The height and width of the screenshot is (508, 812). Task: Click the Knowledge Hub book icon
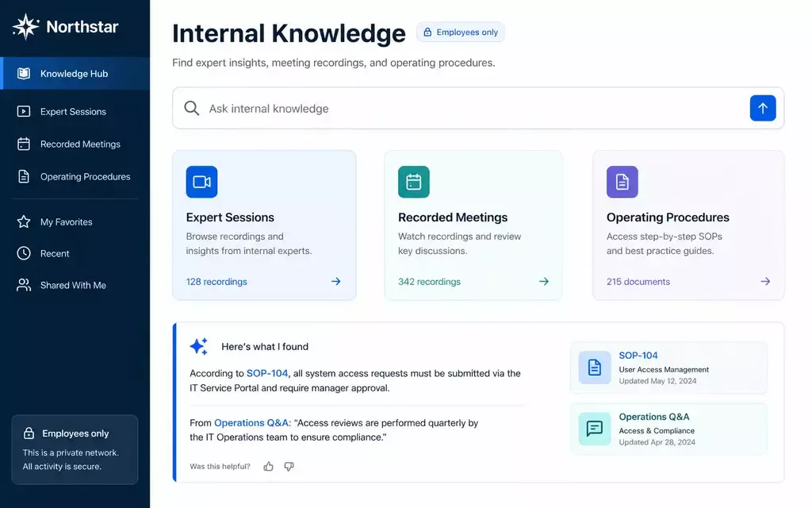pyautogui.click(x=24, y=74)
